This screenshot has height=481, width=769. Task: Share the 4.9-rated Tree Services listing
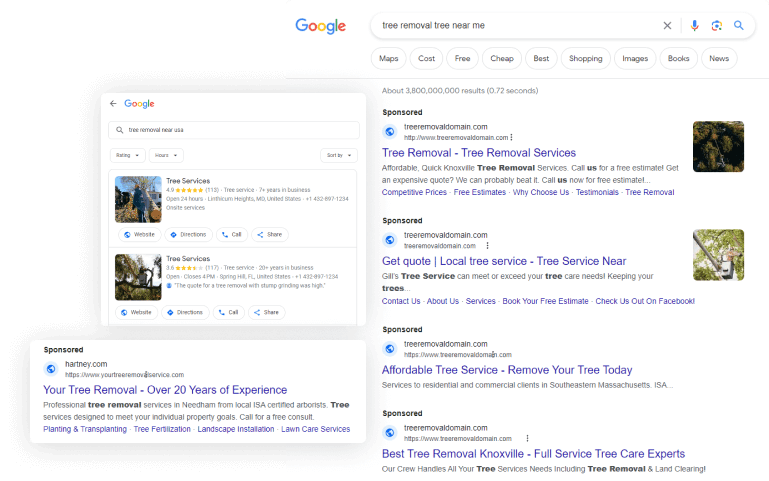click(270, 234)
